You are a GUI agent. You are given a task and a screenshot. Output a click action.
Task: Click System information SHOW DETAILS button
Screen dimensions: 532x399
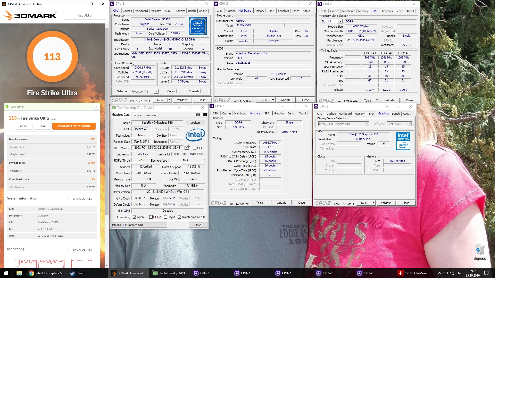point(82,199)
